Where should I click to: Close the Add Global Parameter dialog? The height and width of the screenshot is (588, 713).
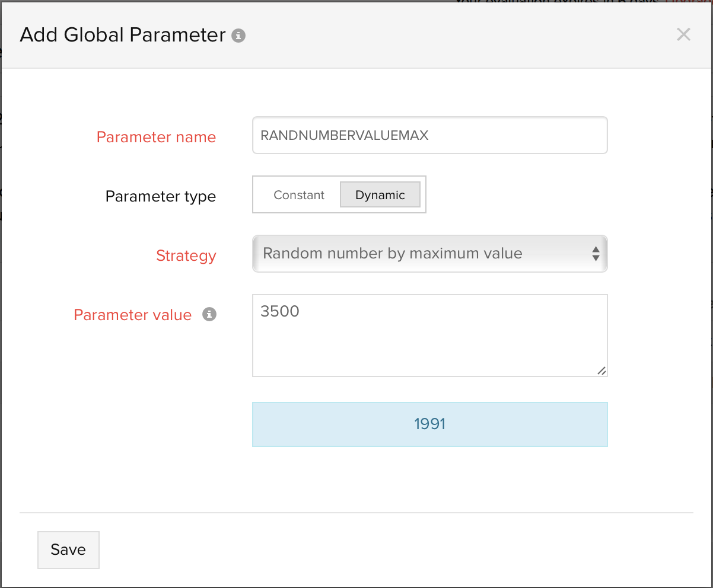[683, 34]
